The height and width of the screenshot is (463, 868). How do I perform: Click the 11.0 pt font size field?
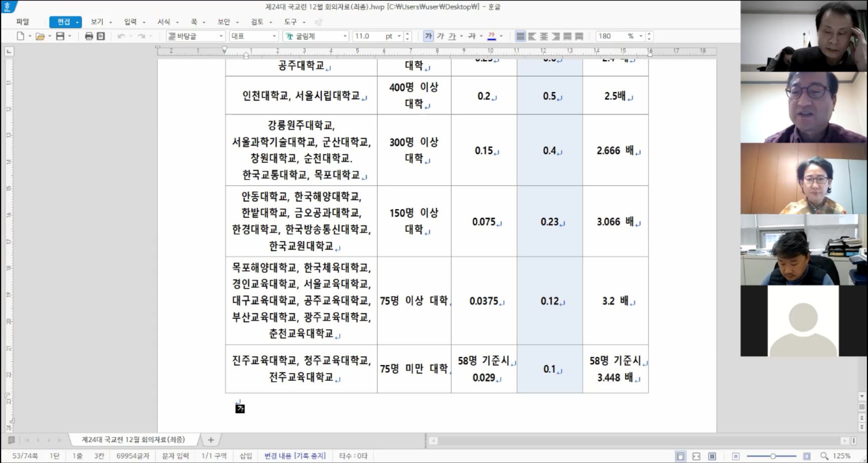tap(368, 36)
